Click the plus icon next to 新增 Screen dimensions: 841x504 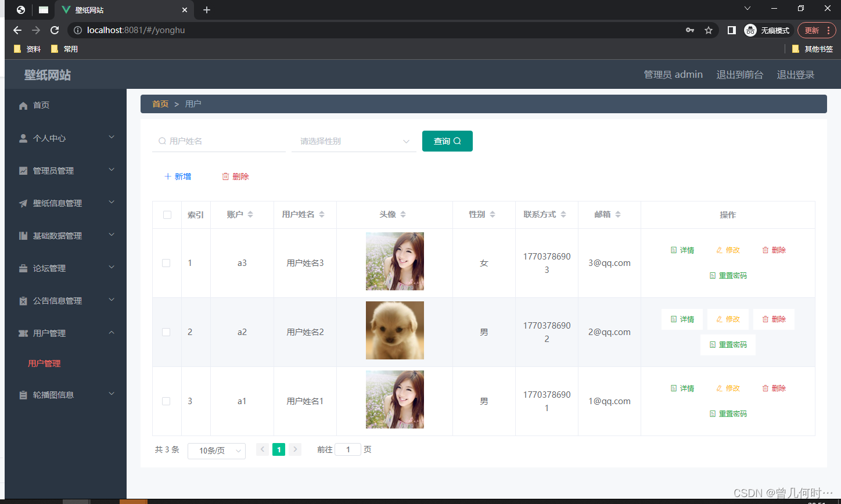point(168,176)
